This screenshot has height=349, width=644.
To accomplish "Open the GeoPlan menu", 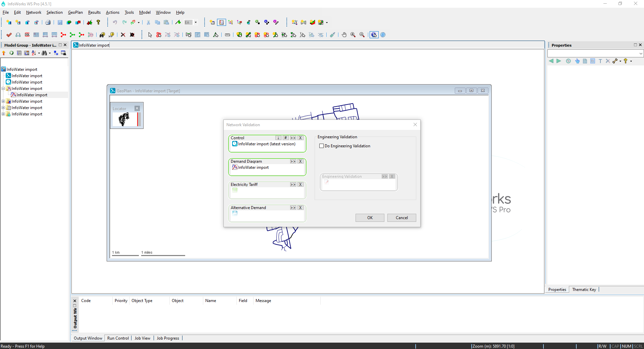I will click(x=75, y=12).
